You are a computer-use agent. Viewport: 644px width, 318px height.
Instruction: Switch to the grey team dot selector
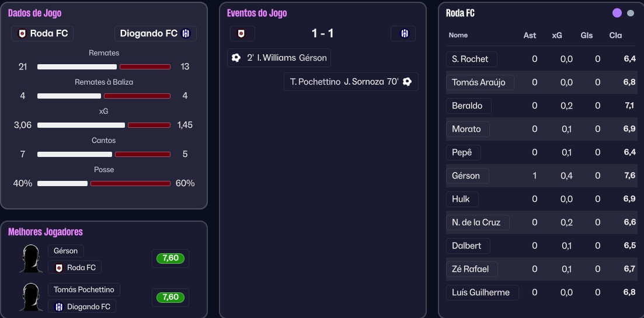[x=631, y=13]
